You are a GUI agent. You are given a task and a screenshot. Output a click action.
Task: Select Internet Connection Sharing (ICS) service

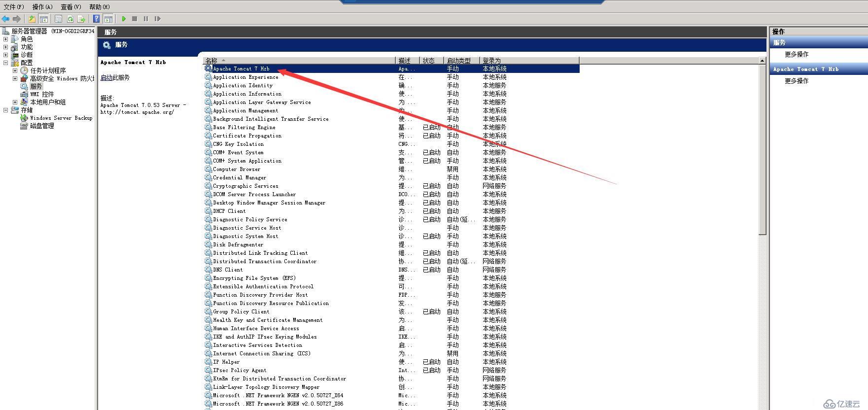392,353
